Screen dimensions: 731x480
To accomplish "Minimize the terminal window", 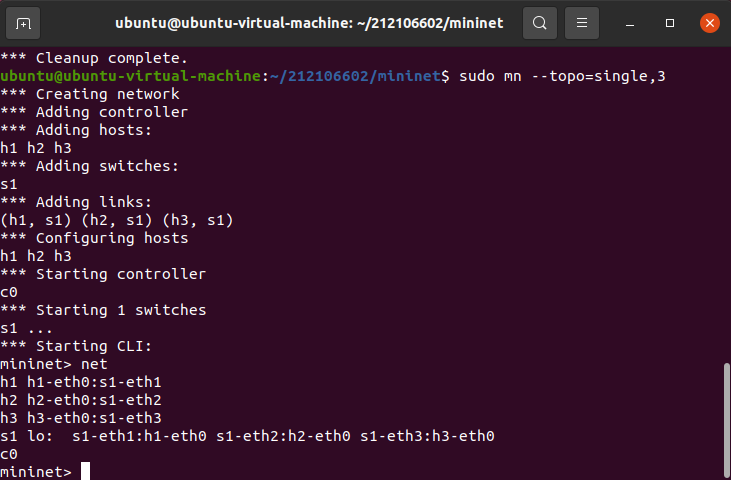I will tap(630, 23).
